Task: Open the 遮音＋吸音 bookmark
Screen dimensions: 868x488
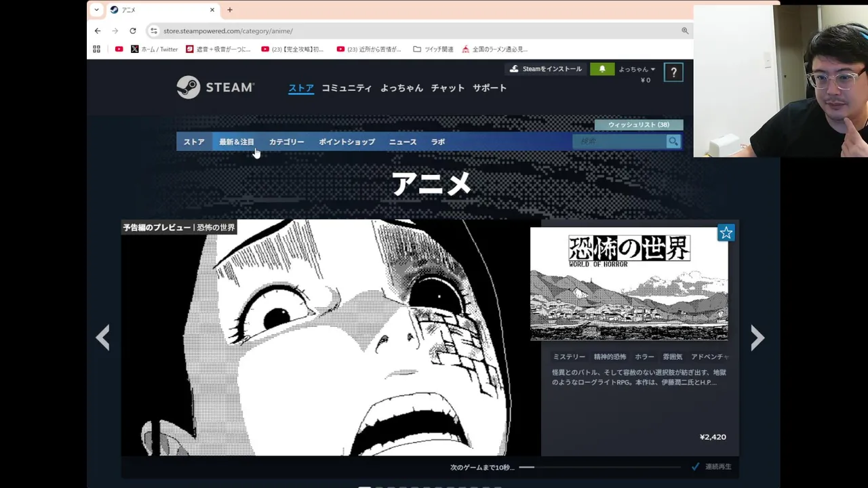Action: 218,49
